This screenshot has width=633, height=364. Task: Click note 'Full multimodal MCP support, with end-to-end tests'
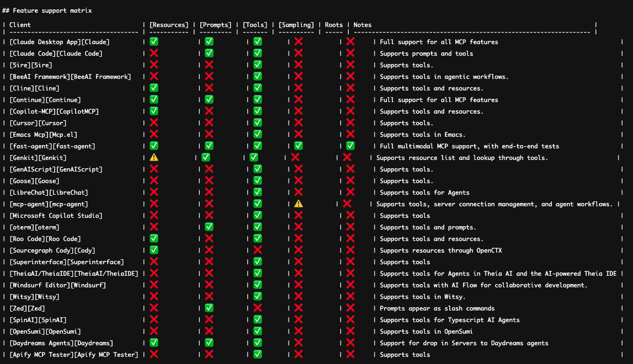point(470,146)
